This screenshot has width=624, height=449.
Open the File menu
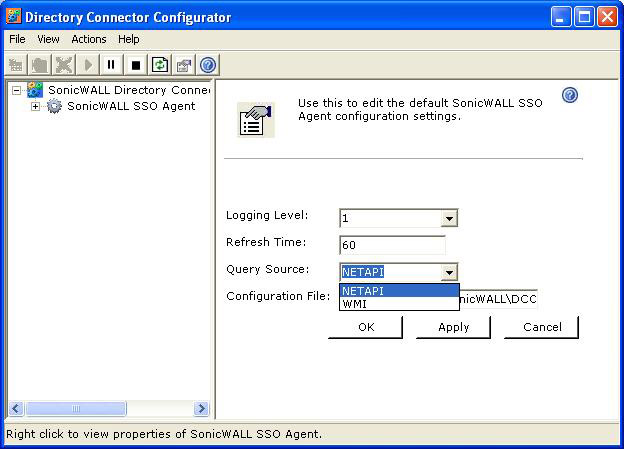tap(17, 39)
